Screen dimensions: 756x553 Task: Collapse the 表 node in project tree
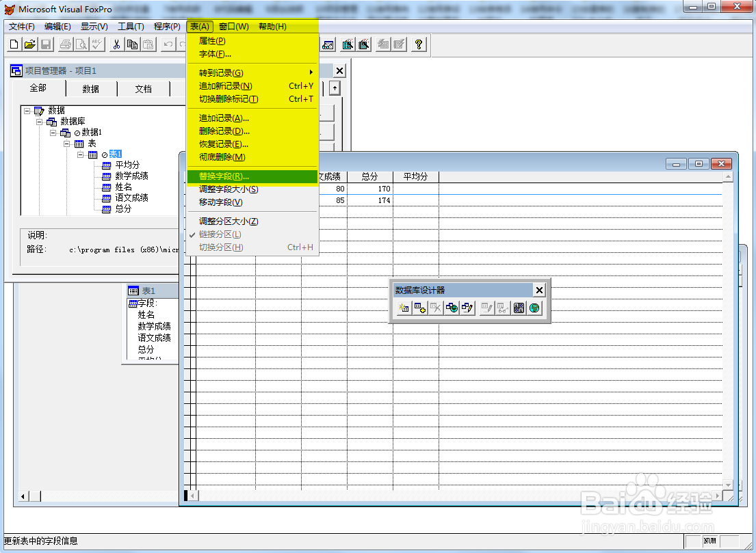click(66, 144)
